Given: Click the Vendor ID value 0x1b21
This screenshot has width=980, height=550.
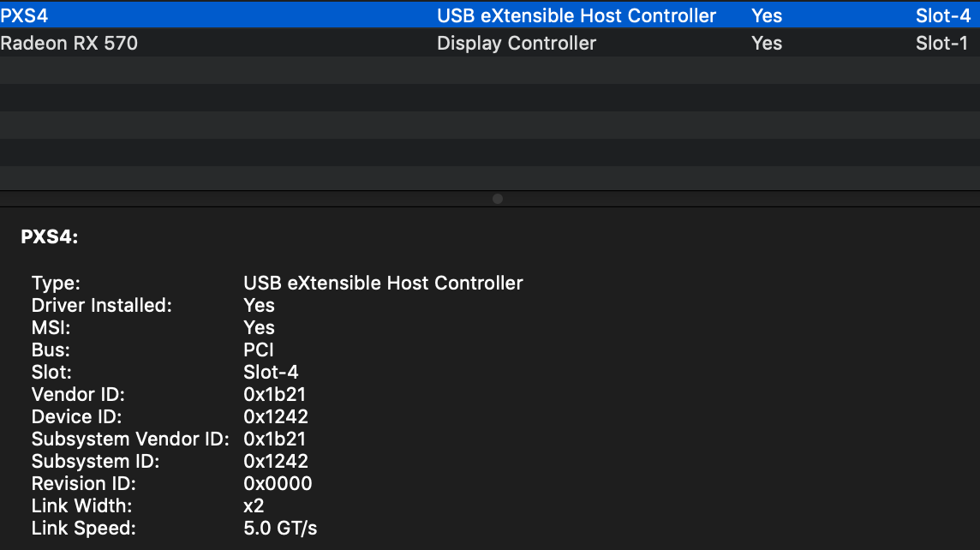Looking at the screenshot, I should click(275, 394).
